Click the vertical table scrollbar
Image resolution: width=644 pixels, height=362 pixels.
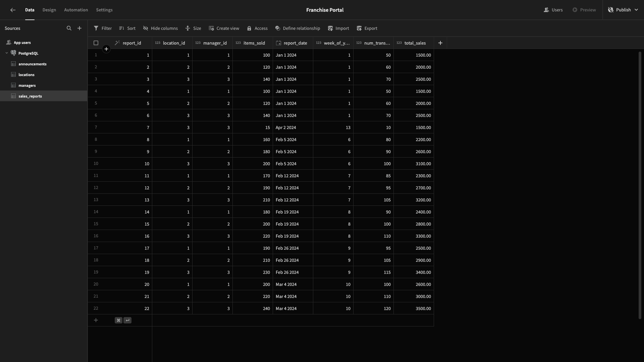[x=640, y=185]
